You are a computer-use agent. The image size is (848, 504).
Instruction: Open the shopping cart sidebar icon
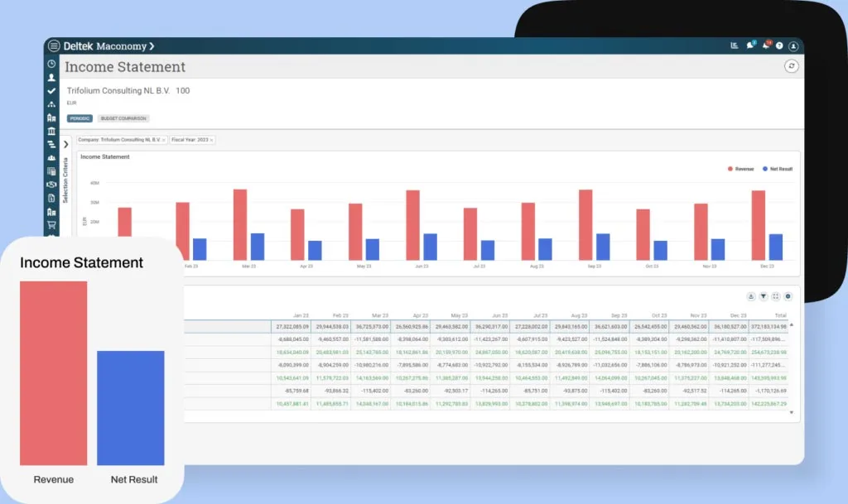(x=51, y=225)
